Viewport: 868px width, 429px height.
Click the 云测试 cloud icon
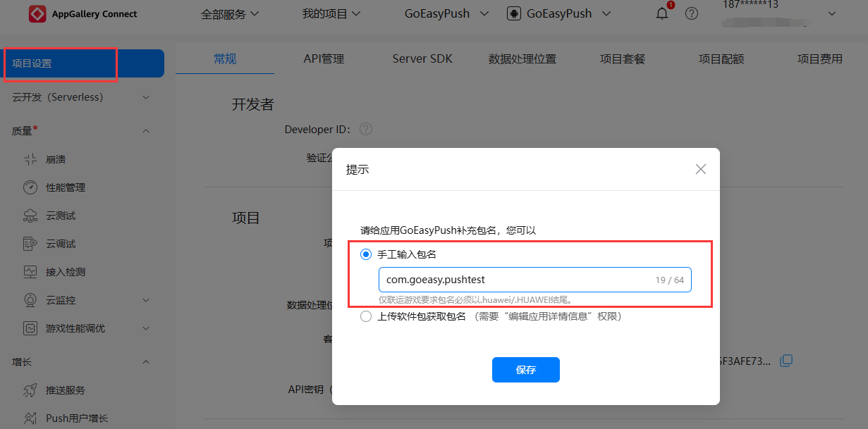(x=30, y=216)
